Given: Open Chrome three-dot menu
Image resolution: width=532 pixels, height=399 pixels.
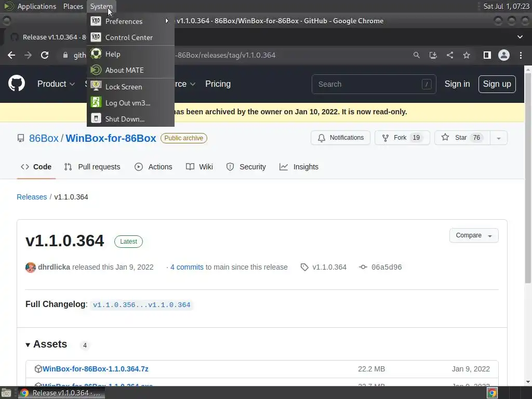Looking at the screenshot, I should [521, 55].
